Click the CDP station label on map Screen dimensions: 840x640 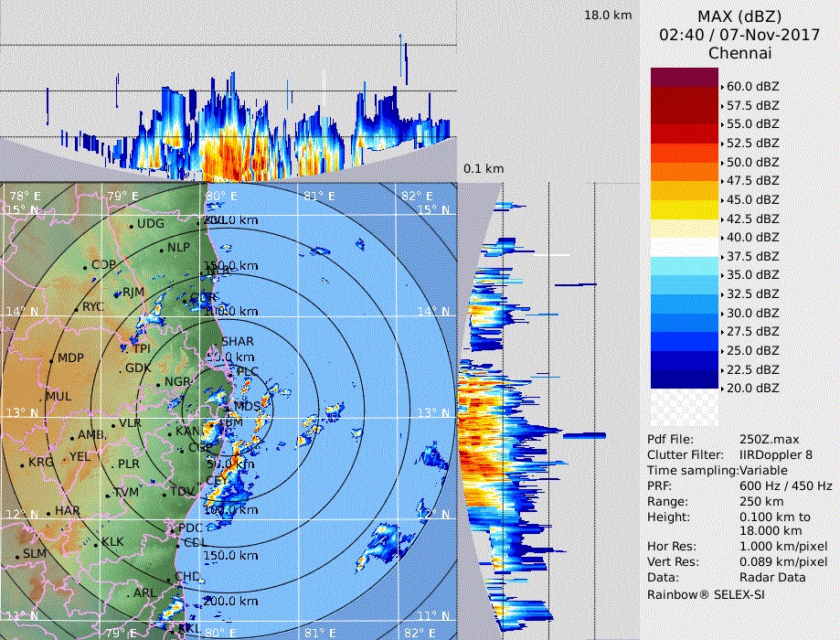(x=104, y=264)
